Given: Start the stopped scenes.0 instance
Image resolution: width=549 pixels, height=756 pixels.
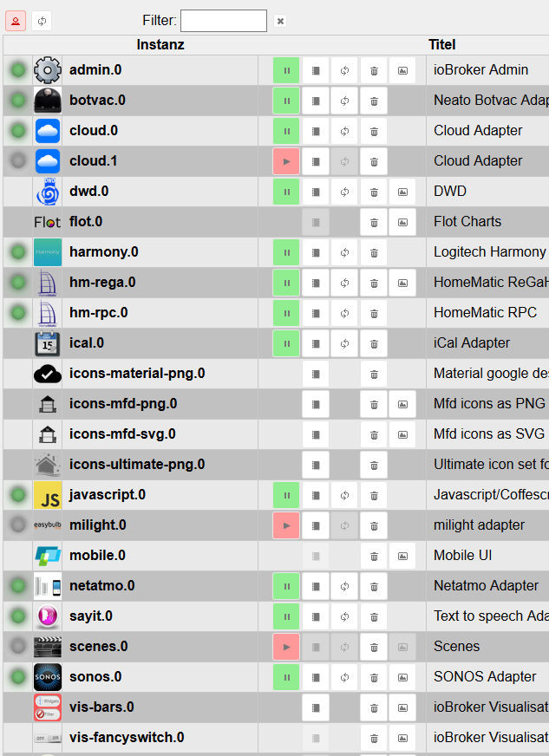Looking at the screenshot, I should pyautogui.click(x=286, y=647).
